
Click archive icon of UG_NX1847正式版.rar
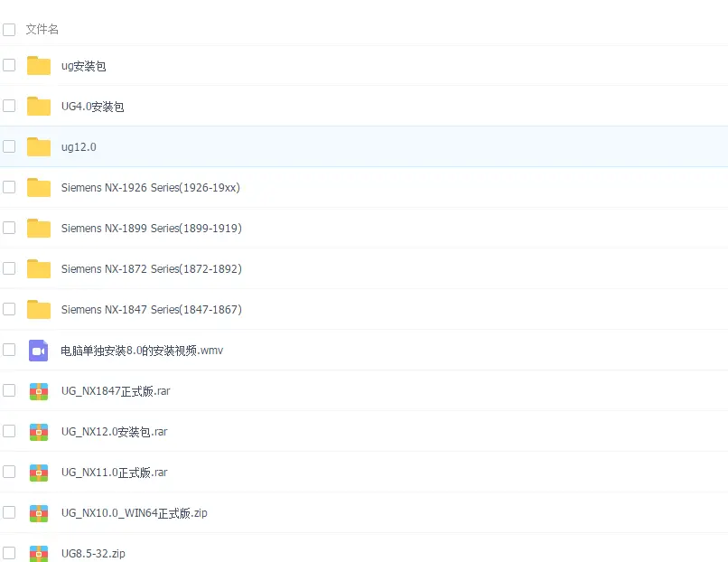(39, 391)
